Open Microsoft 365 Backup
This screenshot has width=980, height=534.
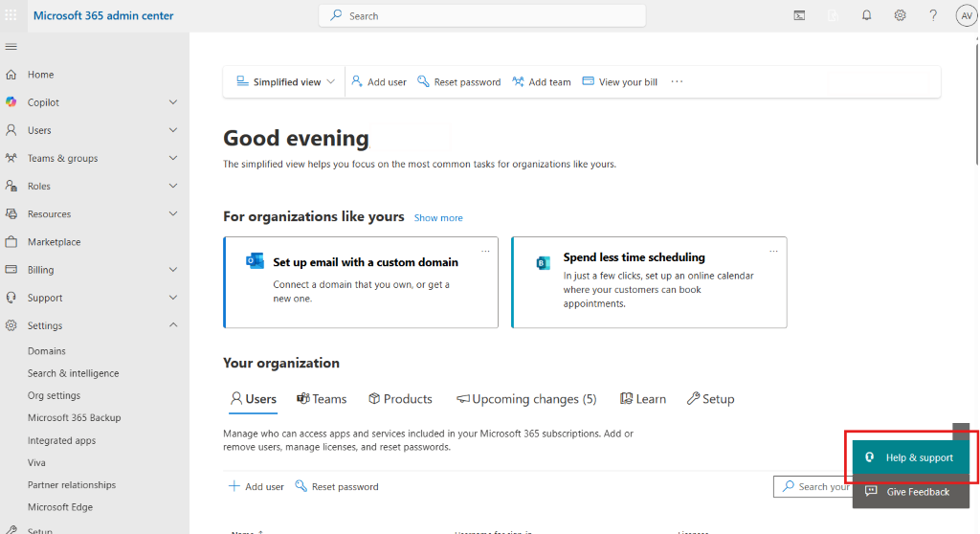pos(75,417)
